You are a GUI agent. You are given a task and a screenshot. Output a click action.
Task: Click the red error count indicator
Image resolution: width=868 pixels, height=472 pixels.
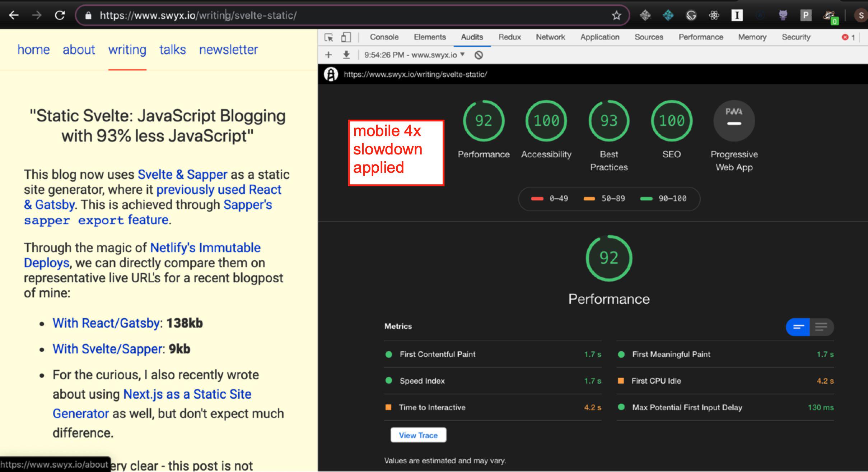click(849, 37)
